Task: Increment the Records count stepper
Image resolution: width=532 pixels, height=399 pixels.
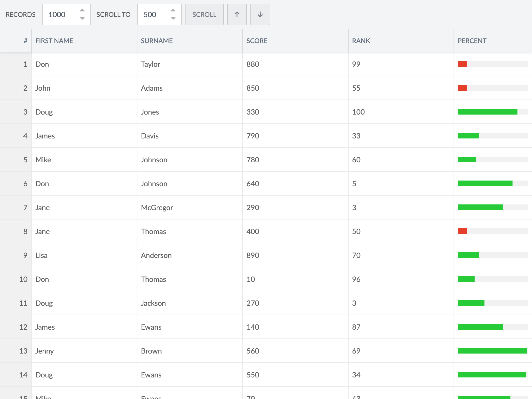Action: coord(82,10)
